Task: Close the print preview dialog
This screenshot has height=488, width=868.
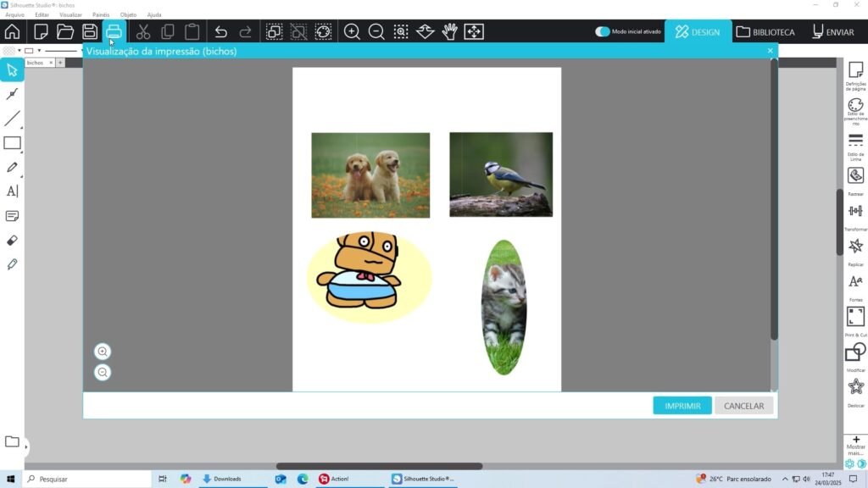Action: 770,51
